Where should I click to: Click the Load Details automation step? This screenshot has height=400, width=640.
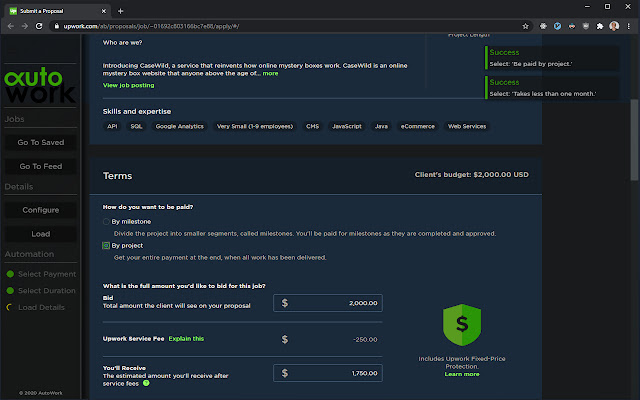[x=36, y=307]
